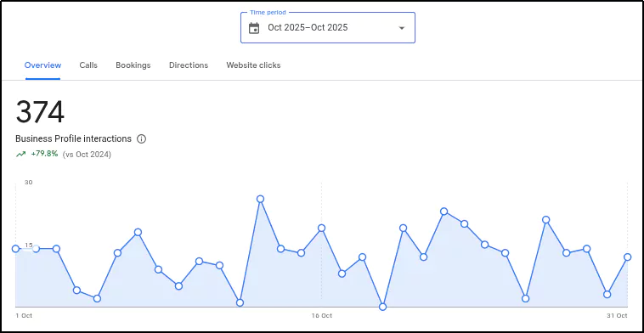Screen dimensions: 644x333
Task: Click the 374 interactions total
Action: pos(40,112)
